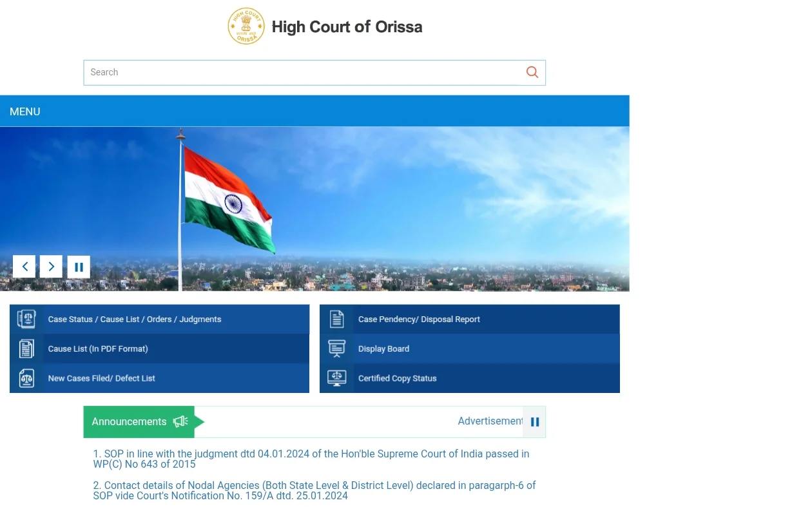The height and width of the screenshot is (507, 812).
Task: Expand the MENU navigation bar
Action: coord(25,111)
